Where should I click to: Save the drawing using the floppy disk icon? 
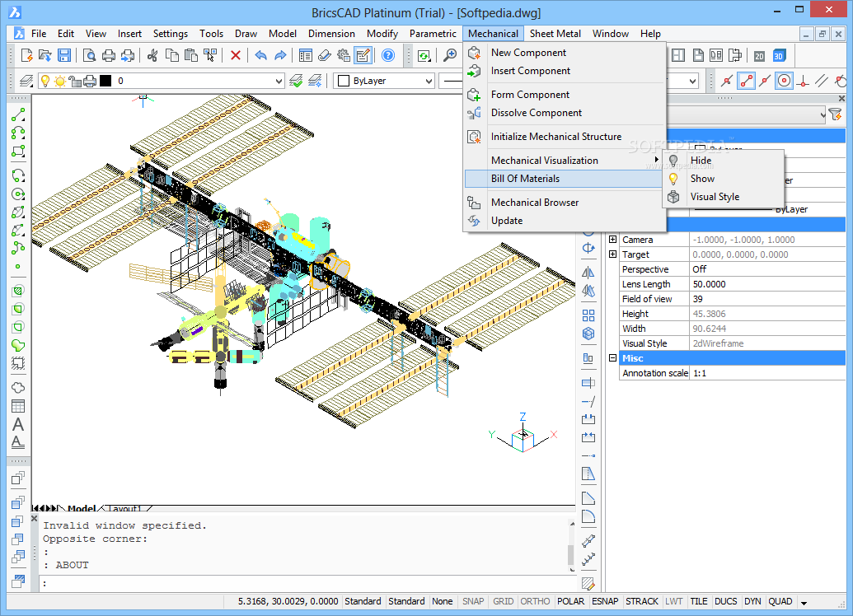pyautogui.click(x=64, y=55)
